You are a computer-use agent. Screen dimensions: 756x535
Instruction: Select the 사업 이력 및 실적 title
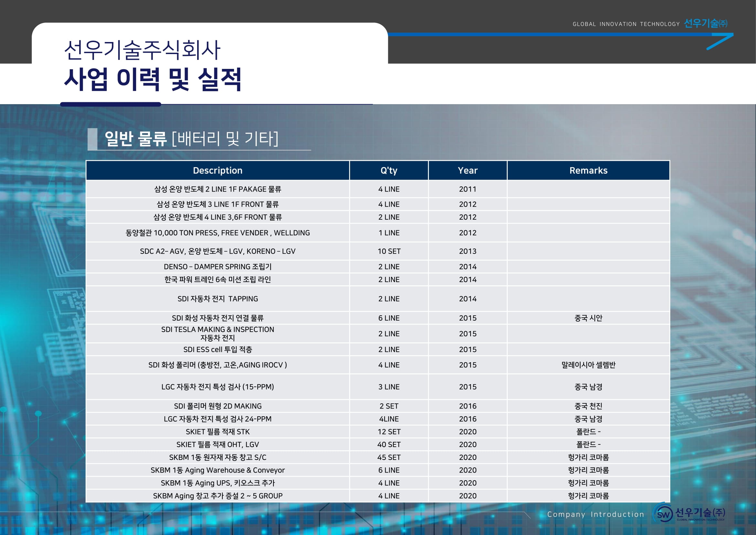coord(153,79)
